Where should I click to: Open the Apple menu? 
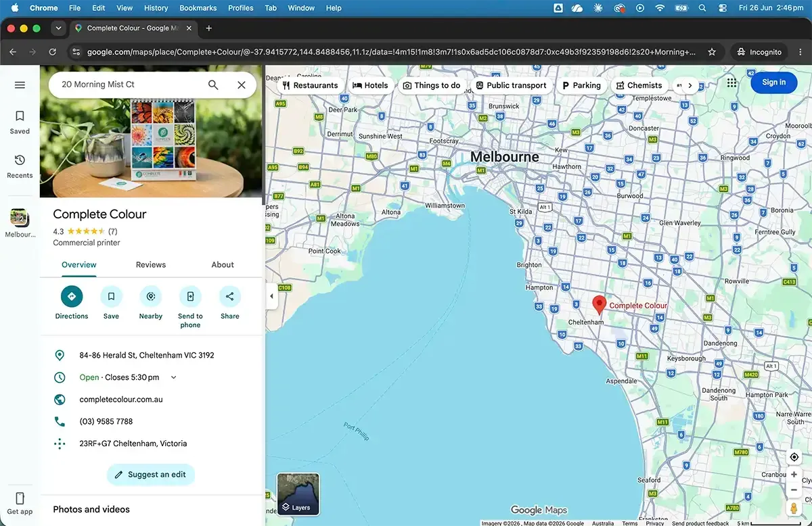14,8
